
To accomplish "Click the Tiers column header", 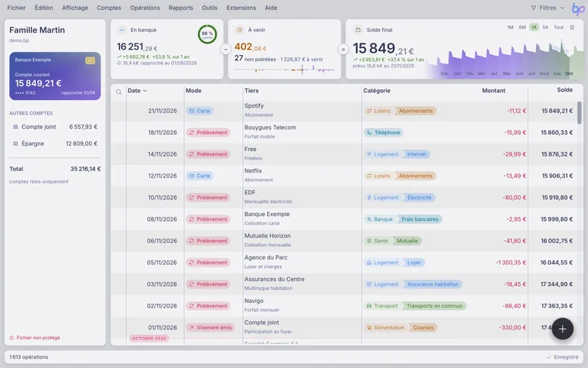I will tap(251, 91).
